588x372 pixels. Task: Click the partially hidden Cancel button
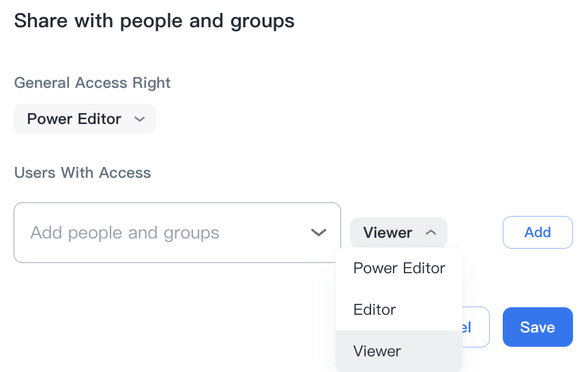(x=476, y=327)
